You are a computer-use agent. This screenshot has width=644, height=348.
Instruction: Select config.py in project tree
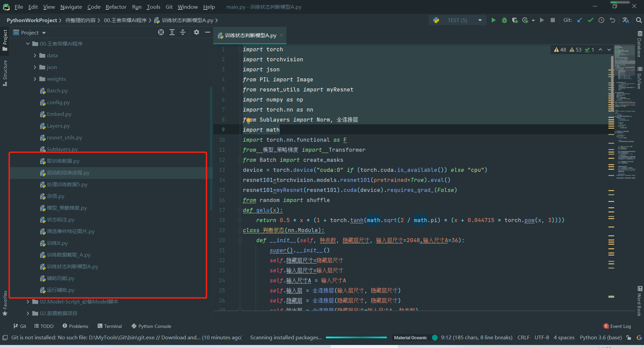(58, 102)
